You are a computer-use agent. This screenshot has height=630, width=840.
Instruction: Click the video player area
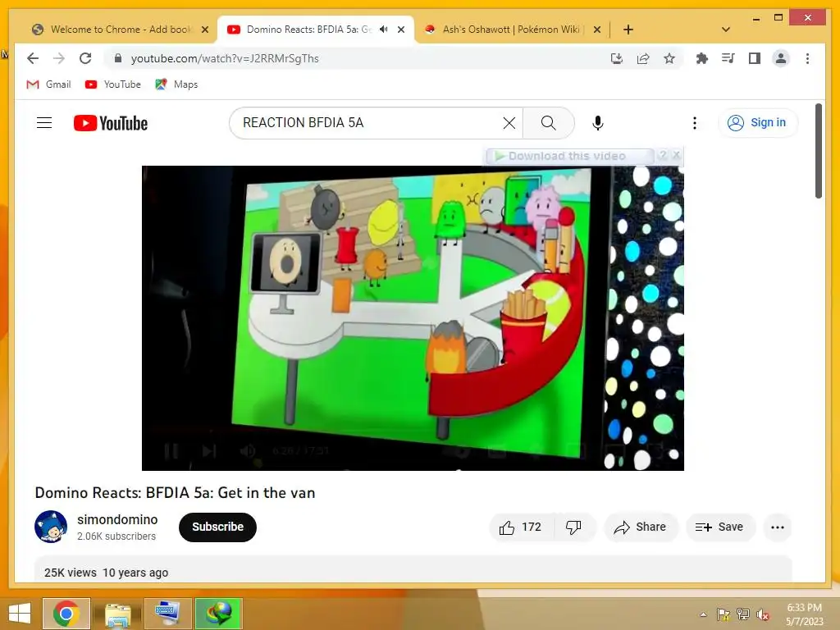(x=413, y=317)
